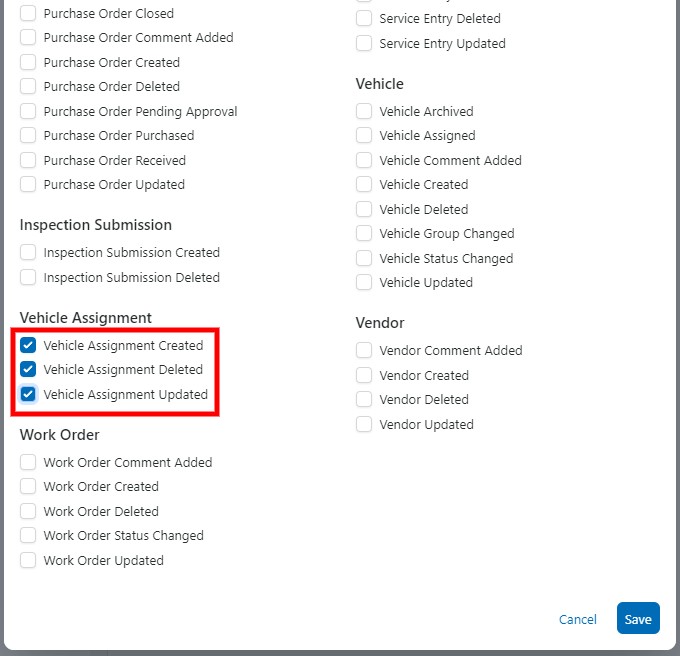The height and width of the screenshot is (656, 680).
Task: Select Vendor Deleted checkbox
Action: [x=364, y=399]
